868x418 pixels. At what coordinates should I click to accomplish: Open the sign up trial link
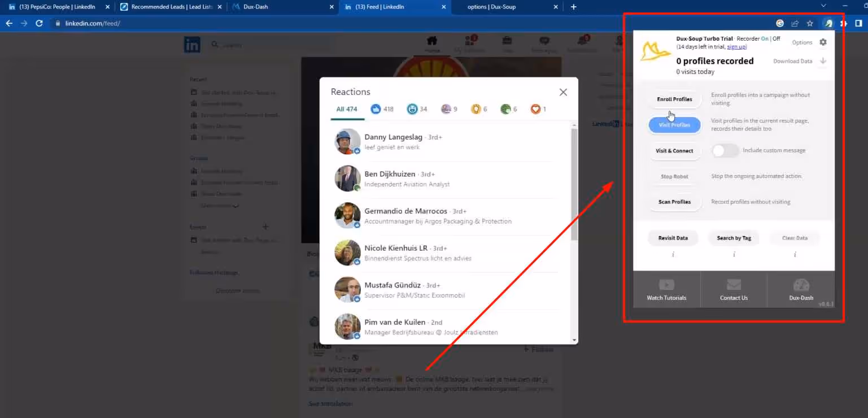[x=736, y=46]
